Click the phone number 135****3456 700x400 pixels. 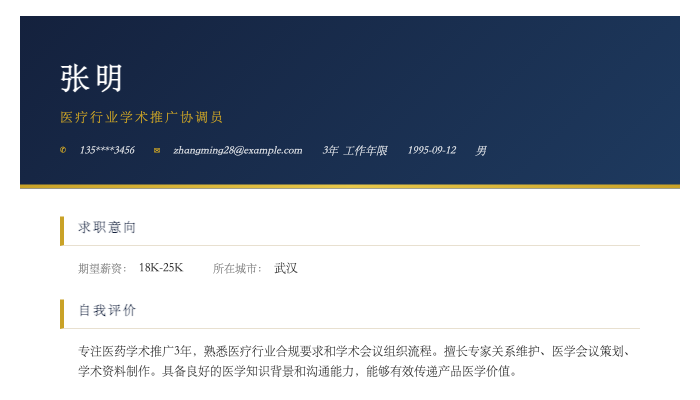pos(107,150)
